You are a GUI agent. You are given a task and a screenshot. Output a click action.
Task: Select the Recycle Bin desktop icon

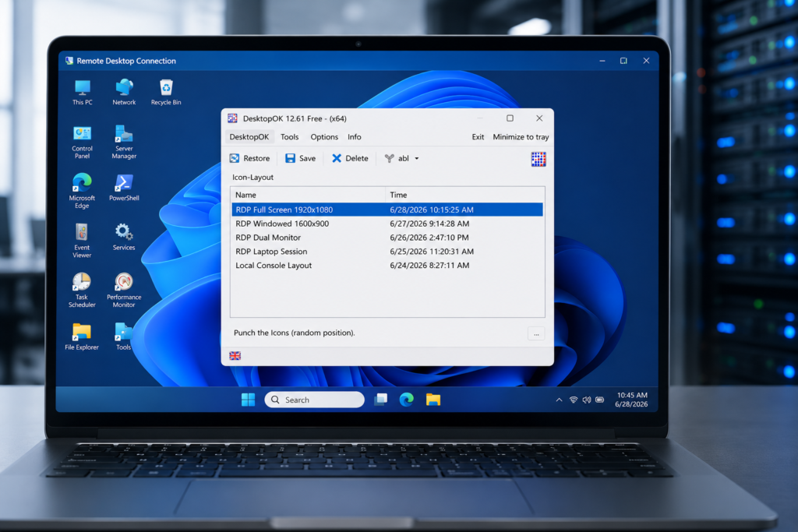point(166,92)
